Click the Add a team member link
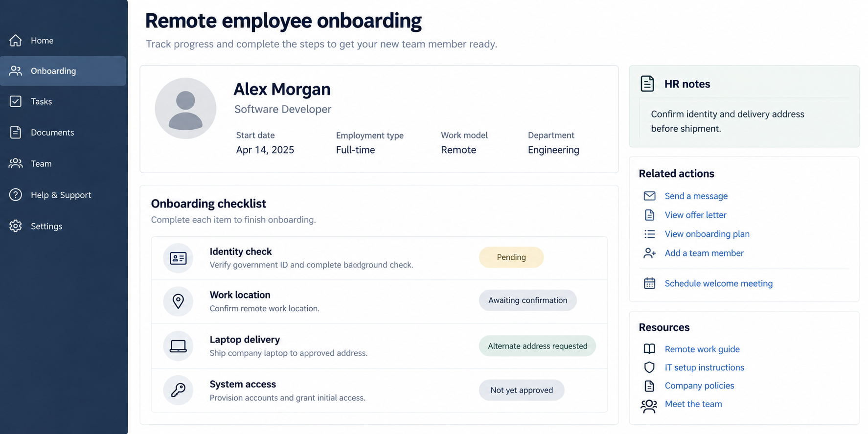This screenshot has width=868, height=434. tap(704, 253)
